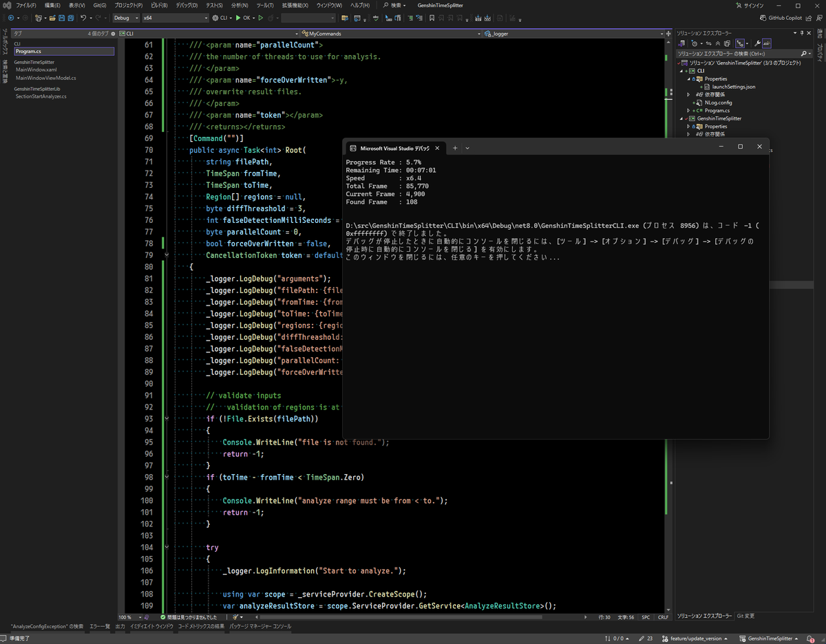Click the 問題は見つかりませんでした status indicator
This screenshot has height=644, width=826.
click(x=189, y=617)
